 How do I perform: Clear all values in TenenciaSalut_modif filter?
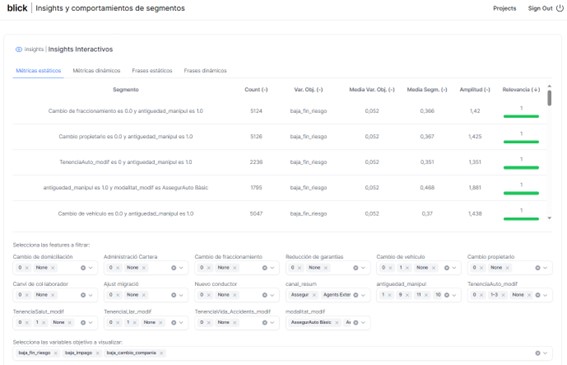83,322
